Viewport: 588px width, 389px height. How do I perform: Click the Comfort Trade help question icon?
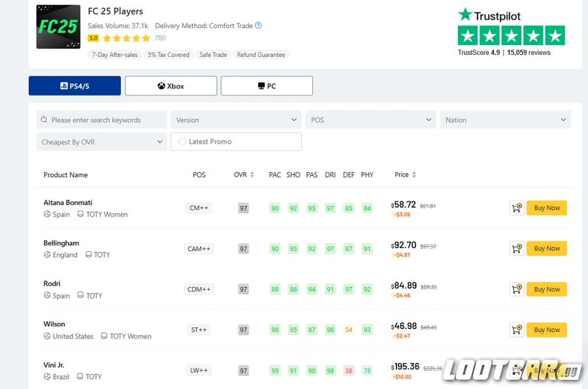(x=258, y=25)
